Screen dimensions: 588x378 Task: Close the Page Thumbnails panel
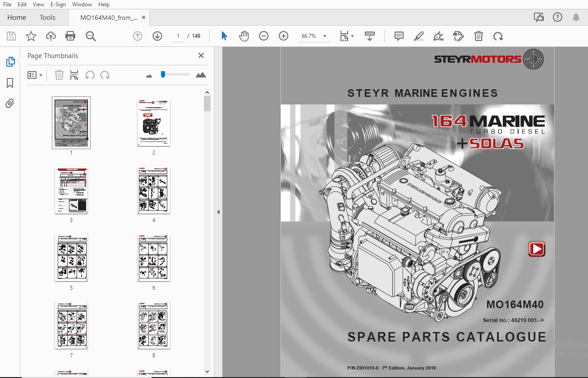click(x=201, y=55)
